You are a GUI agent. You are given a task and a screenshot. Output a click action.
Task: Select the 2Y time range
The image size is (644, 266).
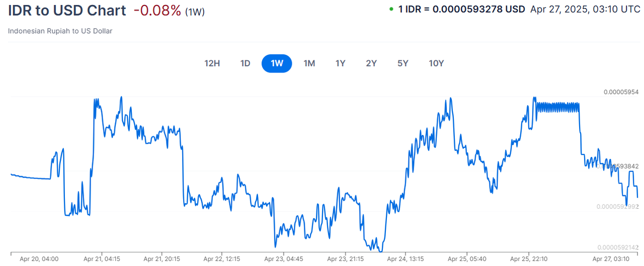click(x=371, y=63)
